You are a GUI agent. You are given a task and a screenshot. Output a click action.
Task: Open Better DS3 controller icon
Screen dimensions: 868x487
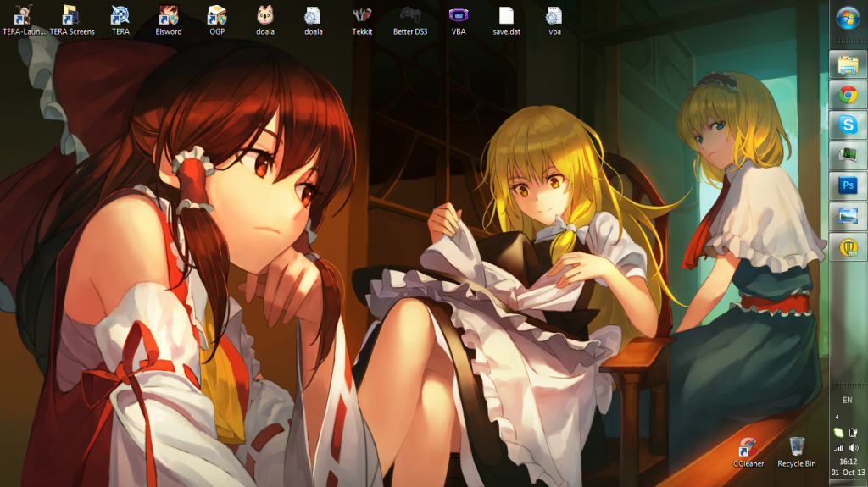(410, 16)
